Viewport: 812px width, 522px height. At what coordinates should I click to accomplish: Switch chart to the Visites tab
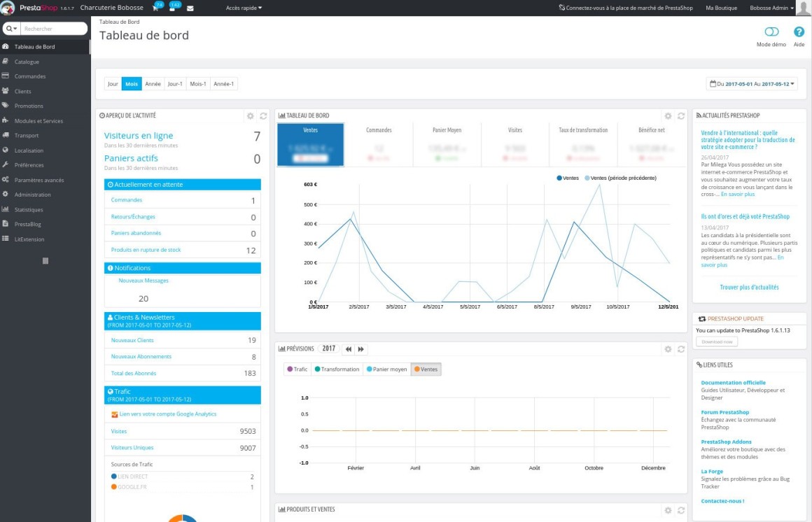tap(514, 144)
